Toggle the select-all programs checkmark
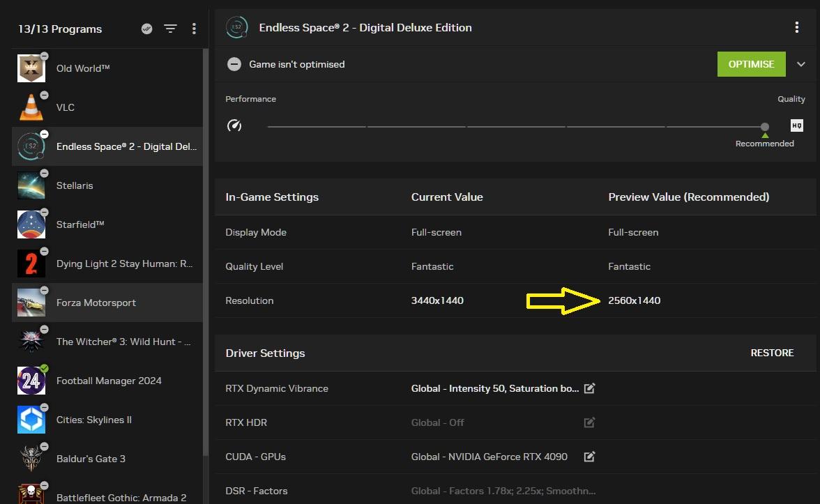Image resolution: width=820 pixels, height=504 pixels. (x=146, y=29)
